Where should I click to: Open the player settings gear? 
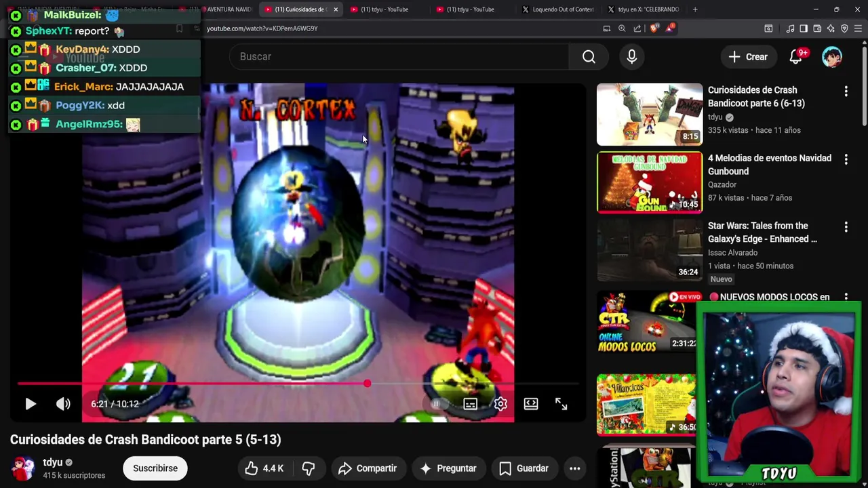[500, 404]
